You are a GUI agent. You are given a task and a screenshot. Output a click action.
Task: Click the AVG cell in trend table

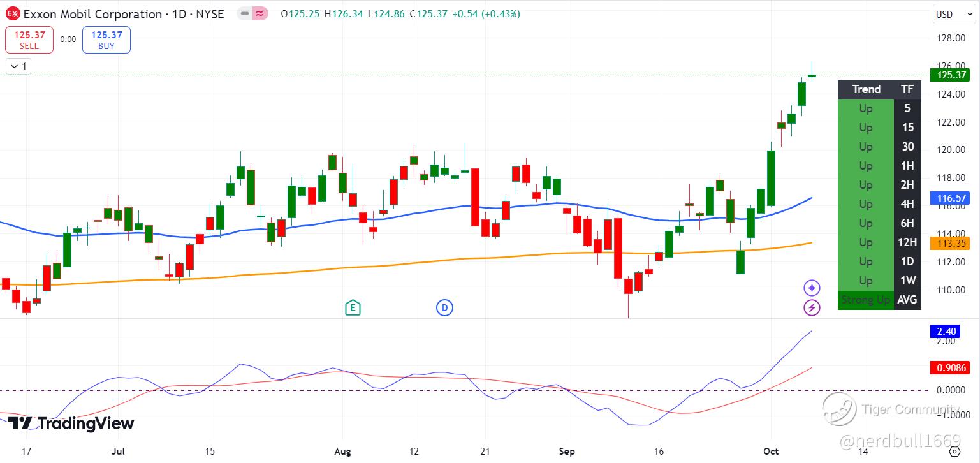907,300
